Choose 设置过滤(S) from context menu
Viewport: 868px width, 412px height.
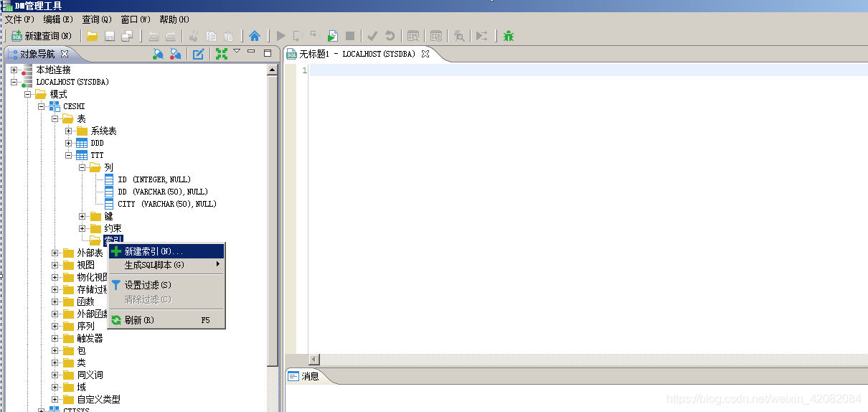(166, 285)
